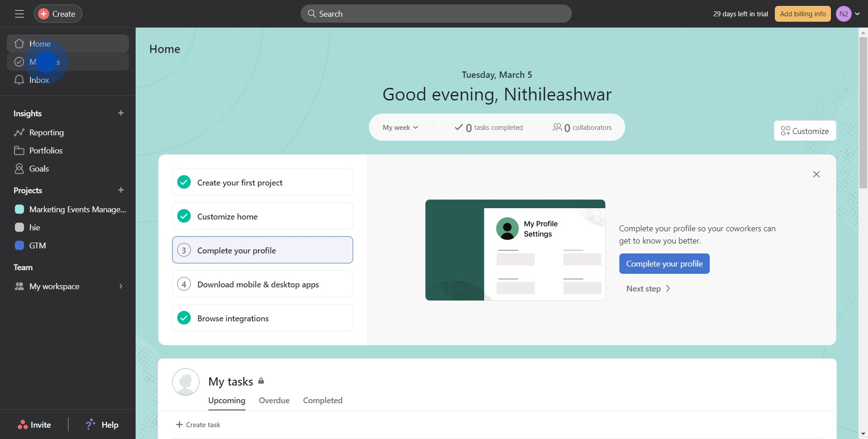Add a new project with the plus icon

pos(121,190)
